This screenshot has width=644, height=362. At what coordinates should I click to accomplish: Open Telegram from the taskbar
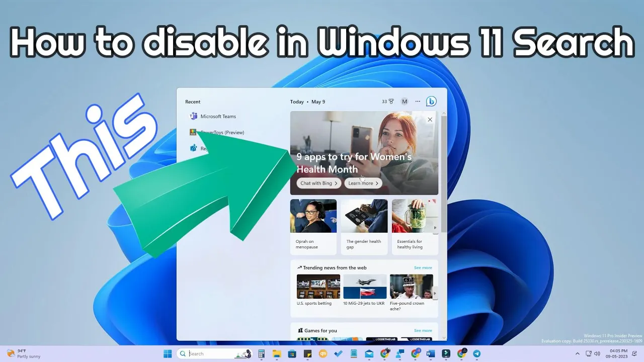(476, 353)
